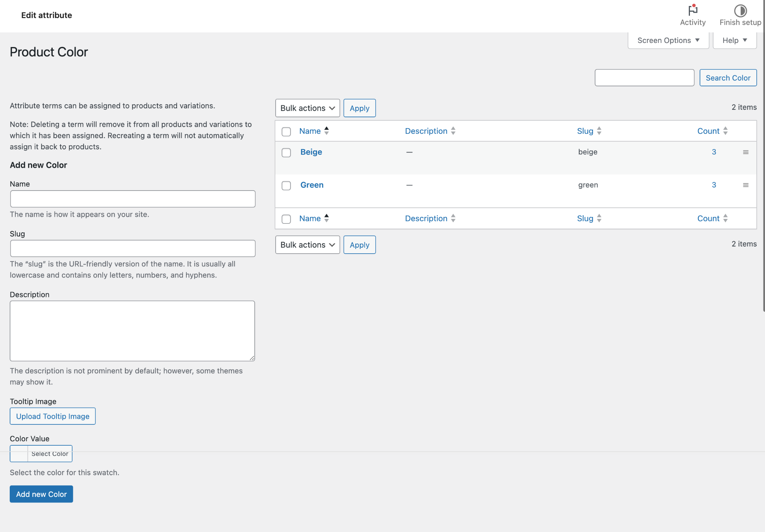The height and width of the screenshot is (532, 765).
Task: Sort terms by Slug column arrows
Action: [x=599, y=131]
